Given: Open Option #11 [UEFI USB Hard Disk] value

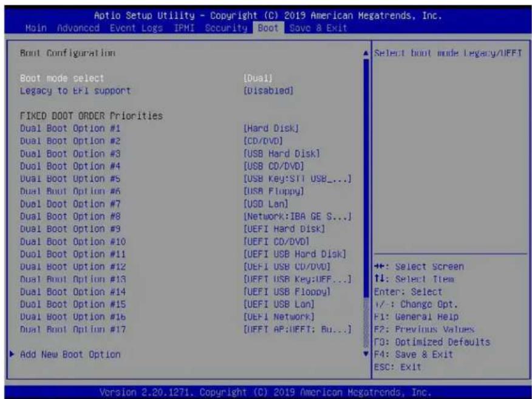Looking at the screenshot, I should click(x=295, y=254).
